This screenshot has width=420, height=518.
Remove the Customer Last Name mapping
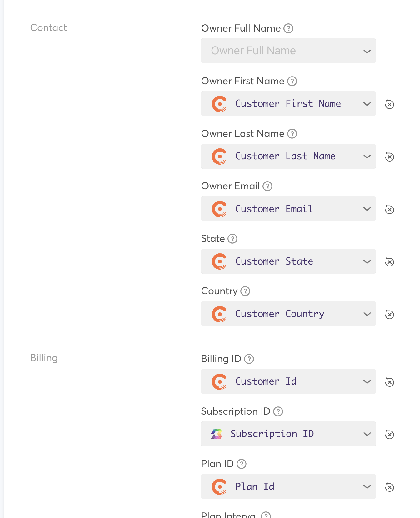[389, 157]
